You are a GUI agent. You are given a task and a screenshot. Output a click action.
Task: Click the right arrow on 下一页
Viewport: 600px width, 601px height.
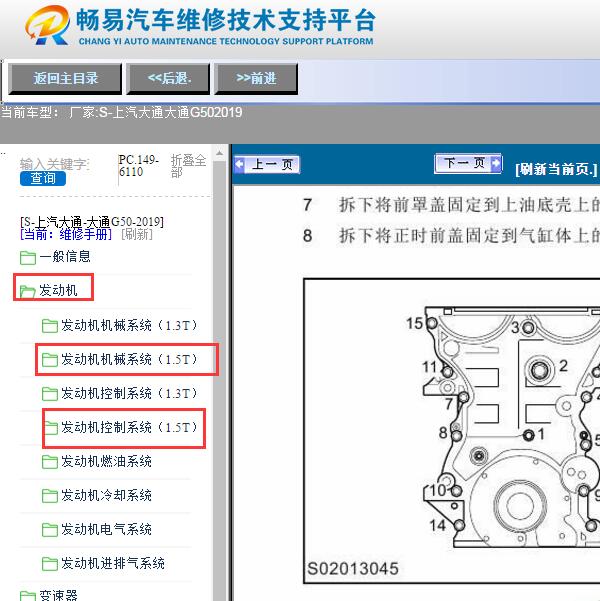[496, 163]
